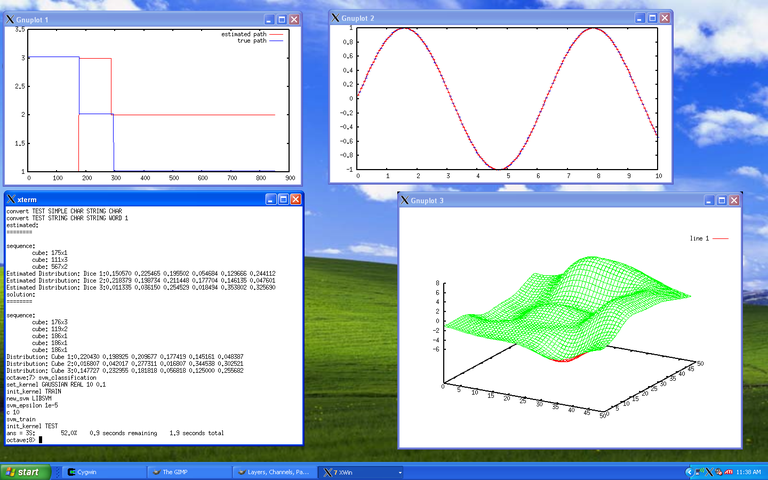Minimize the Gnuplot 1 window
The width and height of the screenshot is (768, 480).
[x=268, y=19]
